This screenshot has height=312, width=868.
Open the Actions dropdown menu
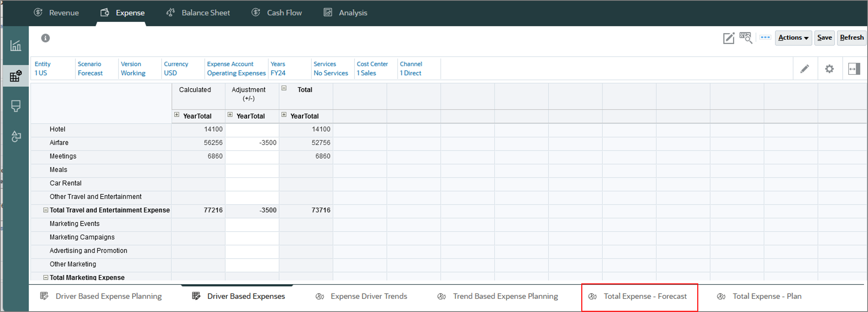(x=793, y=37)
